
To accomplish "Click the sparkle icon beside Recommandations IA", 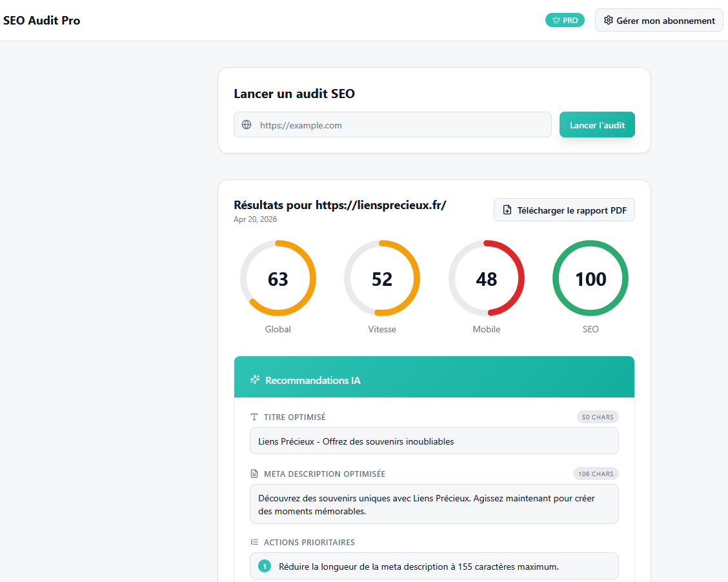I will pyautogui.click(x=255, y=379).
